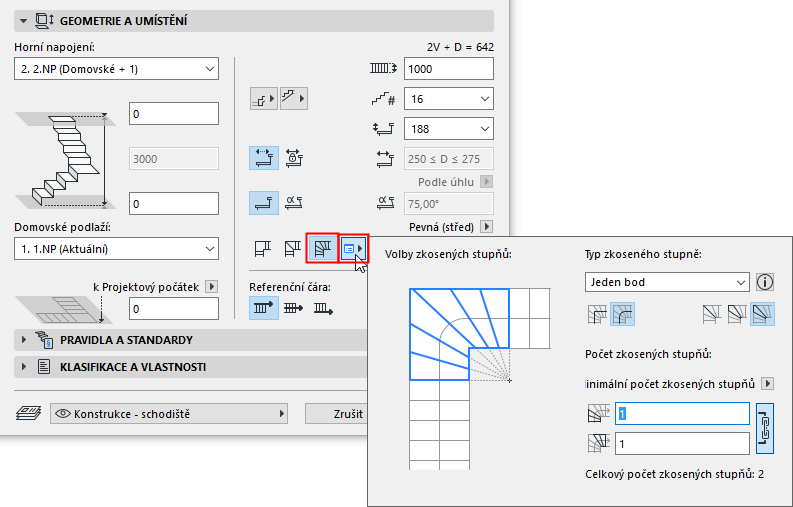Image resolution: width=793 pixels, height=507 pixels.
Task: Expand the Pravidla a standardy section
Action: pyautogui.click(x=26, y=340)
